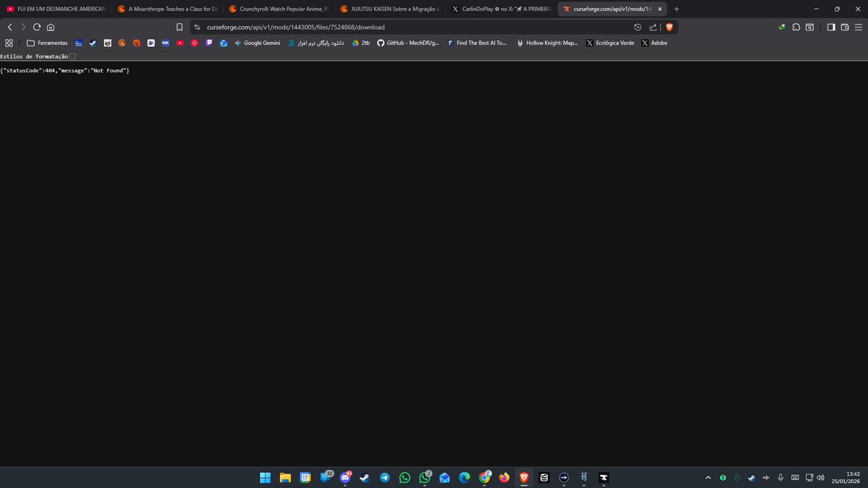The width and height of the screenshot is (868, 488).
Task: Switch to A Misanthrope Teaches a Class tab
Action: click(166, 9)
